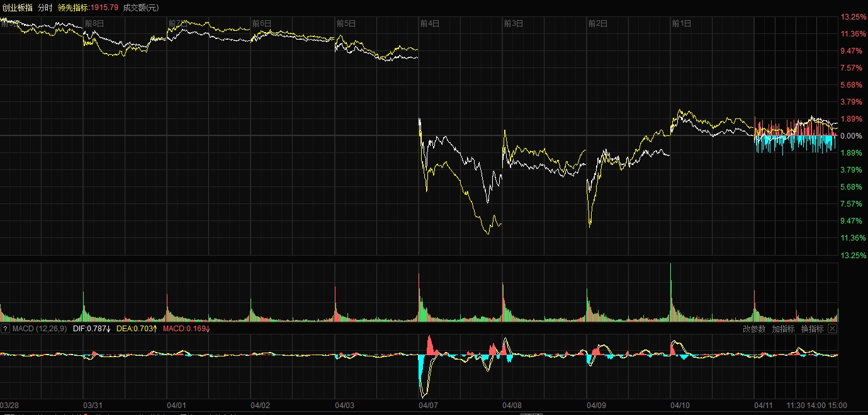Click the 成交额(元) label

coord(141,8)
